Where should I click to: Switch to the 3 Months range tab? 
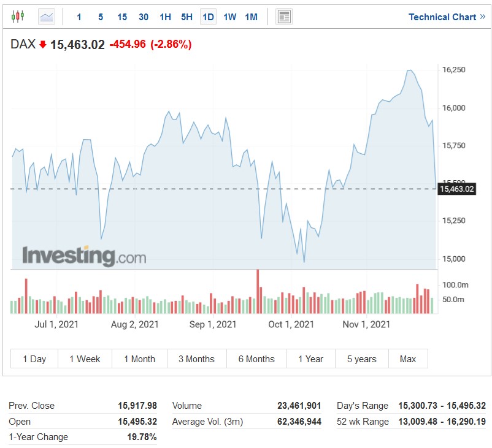click(196, 359)
